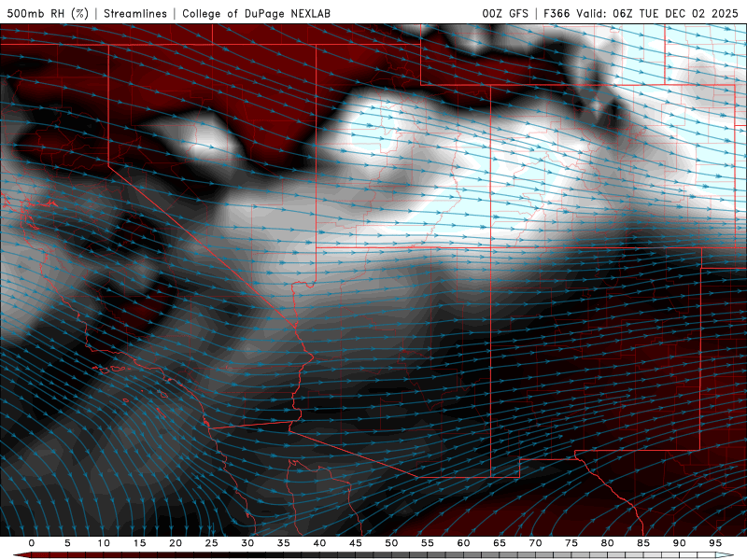
Task: Click the "40" colorbar label
Action: (319, 543)
